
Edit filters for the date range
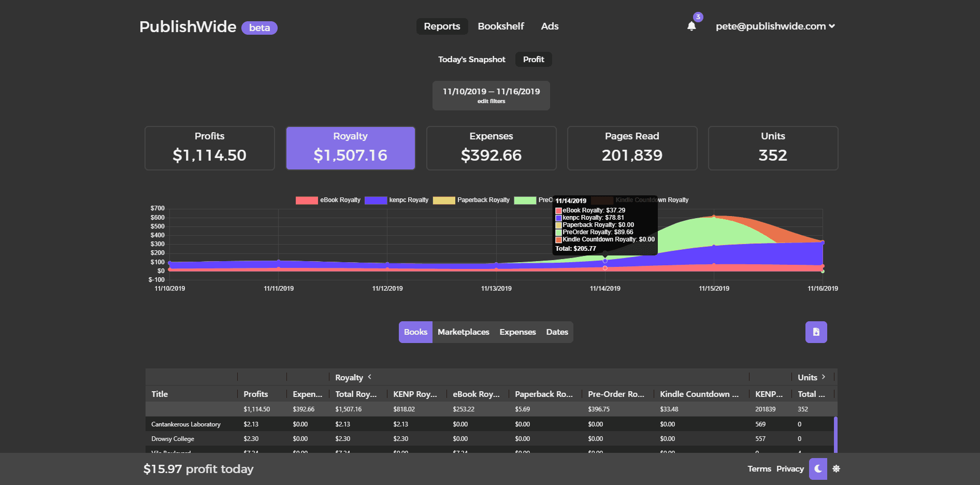491,102
